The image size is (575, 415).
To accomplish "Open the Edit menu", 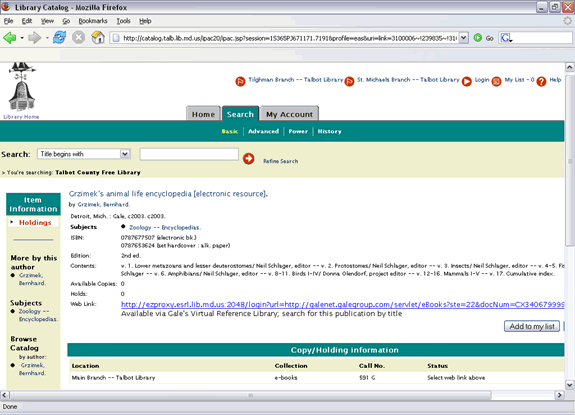I will pyautogui.click(x=27, y=21).
